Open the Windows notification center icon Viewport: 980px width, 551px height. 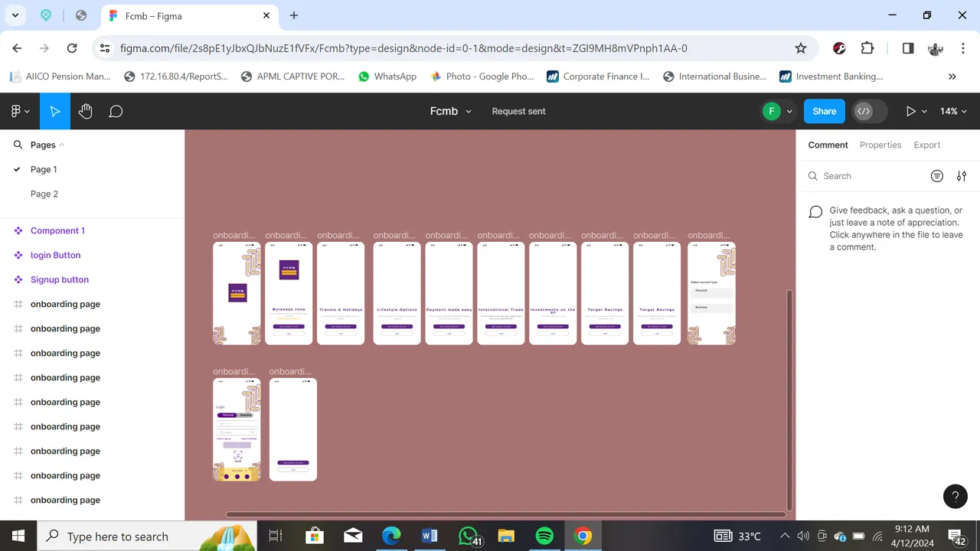[956, 536]
